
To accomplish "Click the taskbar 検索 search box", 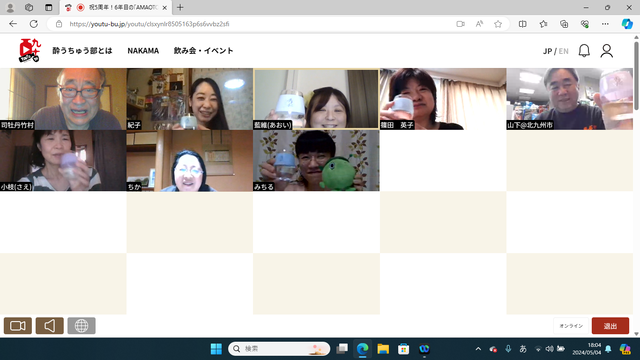I will (279, 349).
